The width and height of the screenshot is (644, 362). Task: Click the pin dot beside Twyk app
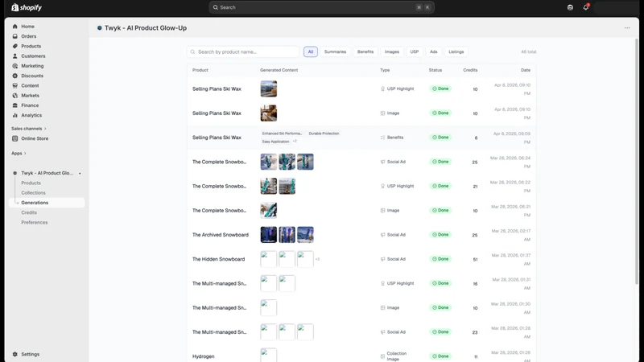[80, 173]
